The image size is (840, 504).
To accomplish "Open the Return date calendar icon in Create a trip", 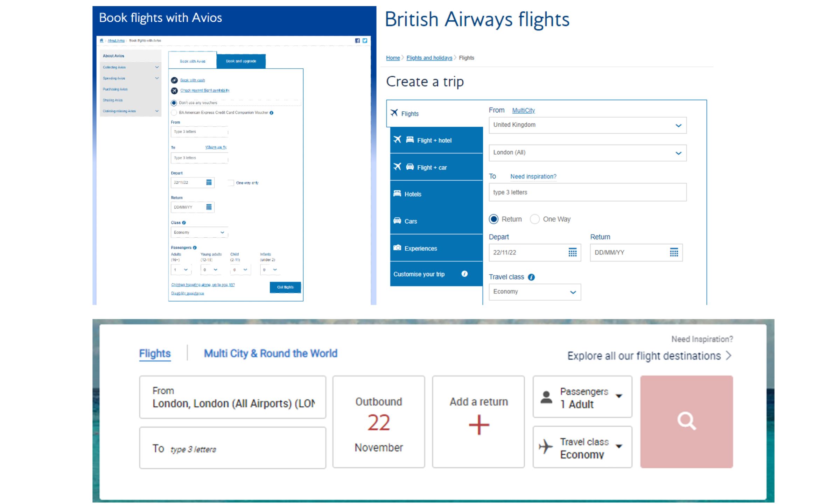I will (x=674, y=252).
